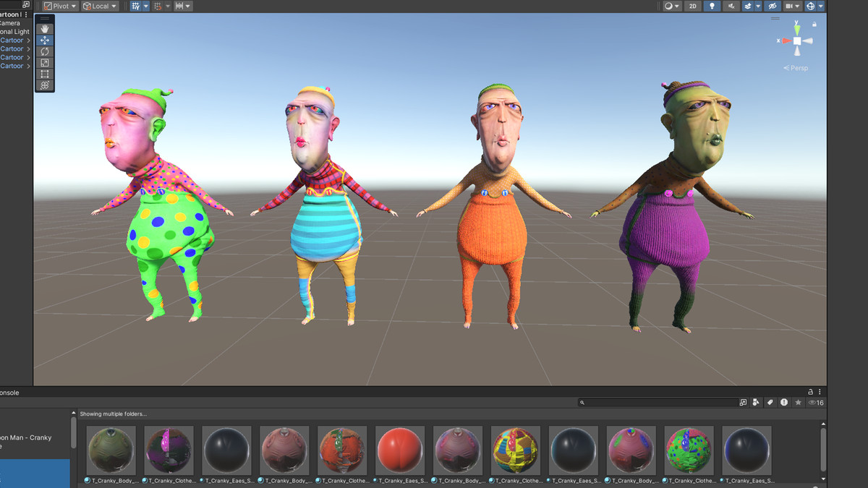Select the green polka dot clothes material
This screenshot has height=488, width=868.
coord(689,450)
